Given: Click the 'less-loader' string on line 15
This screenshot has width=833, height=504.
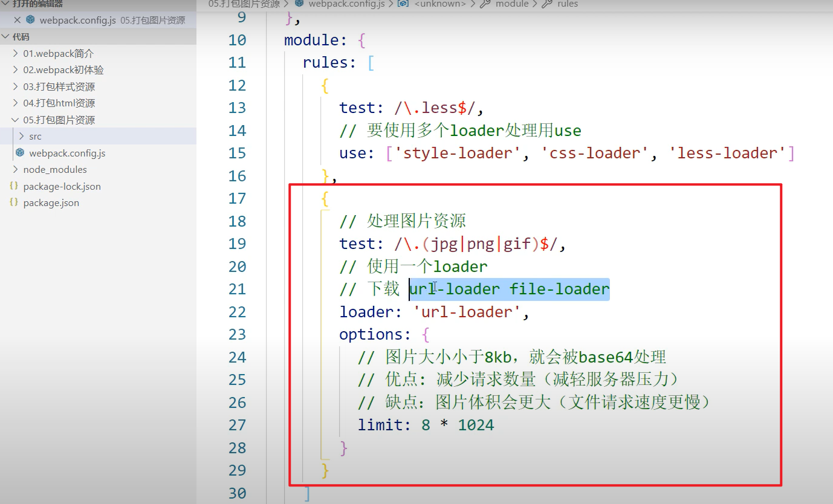Looking at the screenshot, I should (728, 153).
